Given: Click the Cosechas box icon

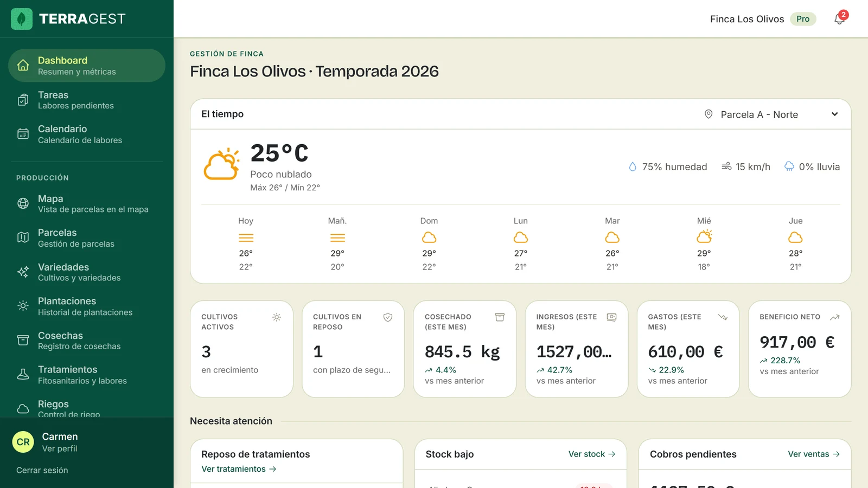Looking at the screenshot, I should 23,341.
